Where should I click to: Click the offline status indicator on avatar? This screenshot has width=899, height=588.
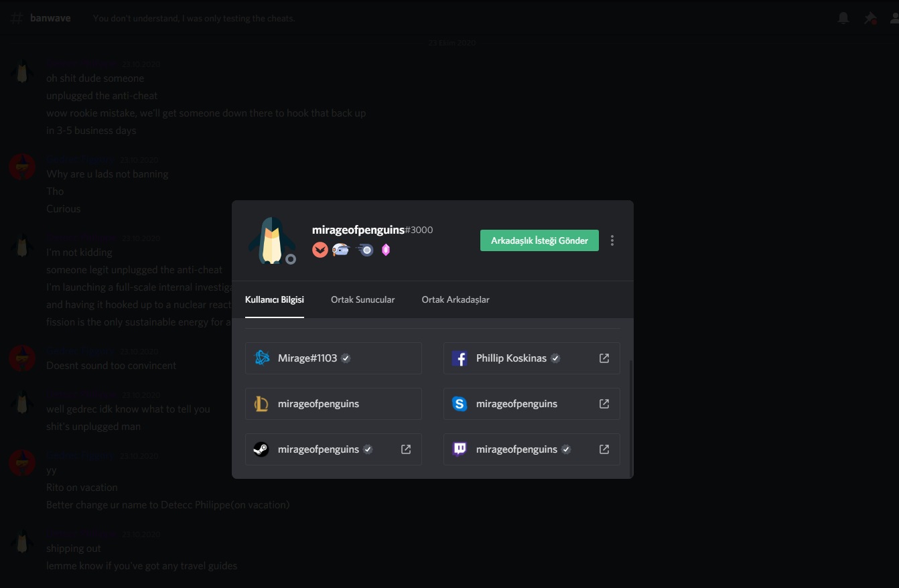pyautogui.click(x=291, y=259)
